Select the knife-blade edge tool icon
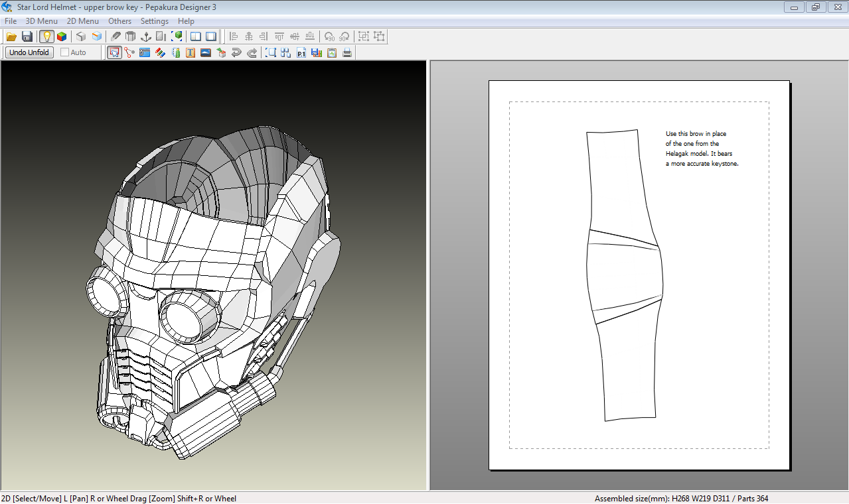 click(x=116, y=36)
